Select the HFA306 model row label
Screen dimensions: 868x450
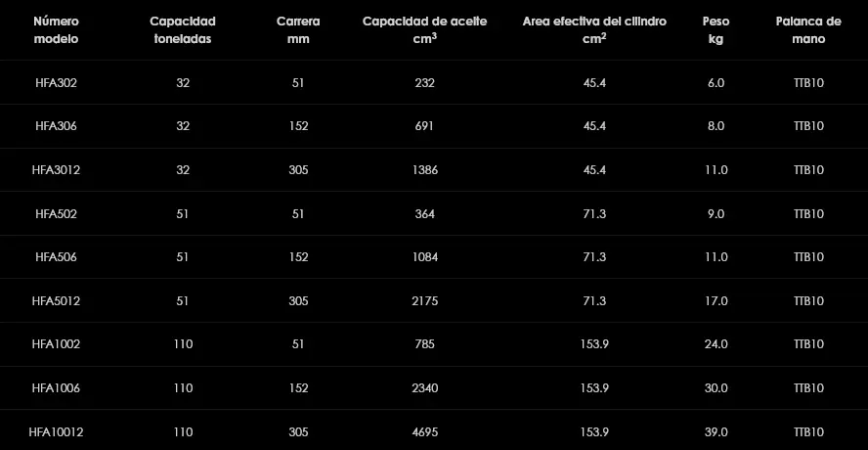56,126
